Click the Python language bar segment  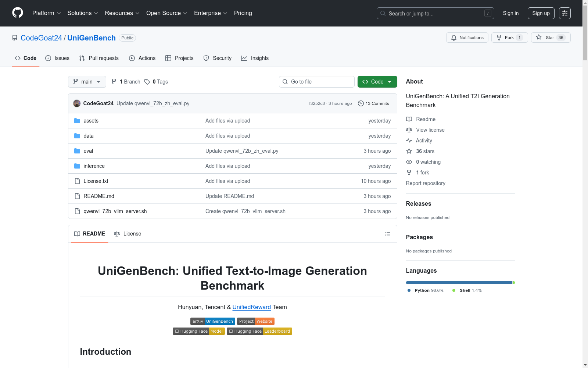[459, 283]
